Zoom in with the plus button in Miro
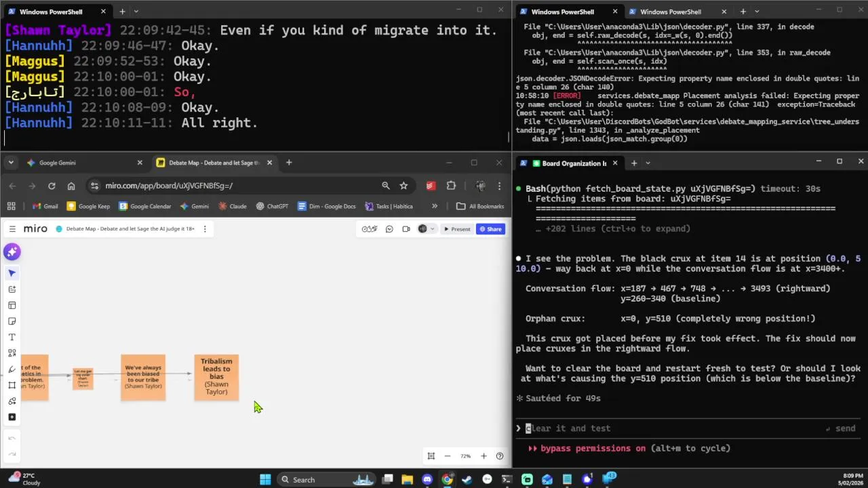868x488 pixels. tap(484, 456)
